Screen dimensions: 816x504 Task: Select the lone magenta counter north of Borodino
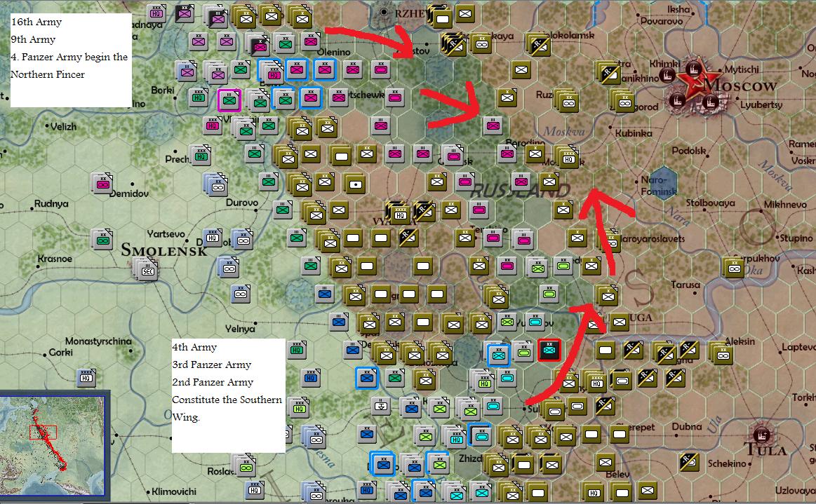coord(493,125)
